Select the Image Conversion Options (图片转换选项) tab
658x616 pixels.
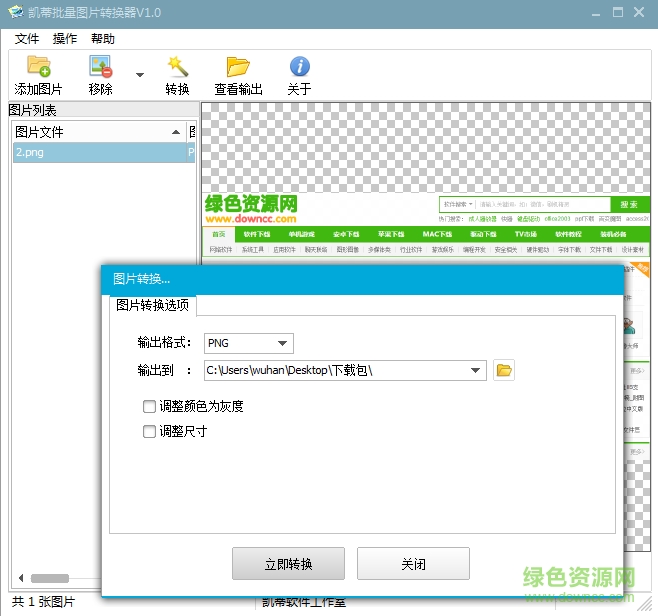(153, 305)
